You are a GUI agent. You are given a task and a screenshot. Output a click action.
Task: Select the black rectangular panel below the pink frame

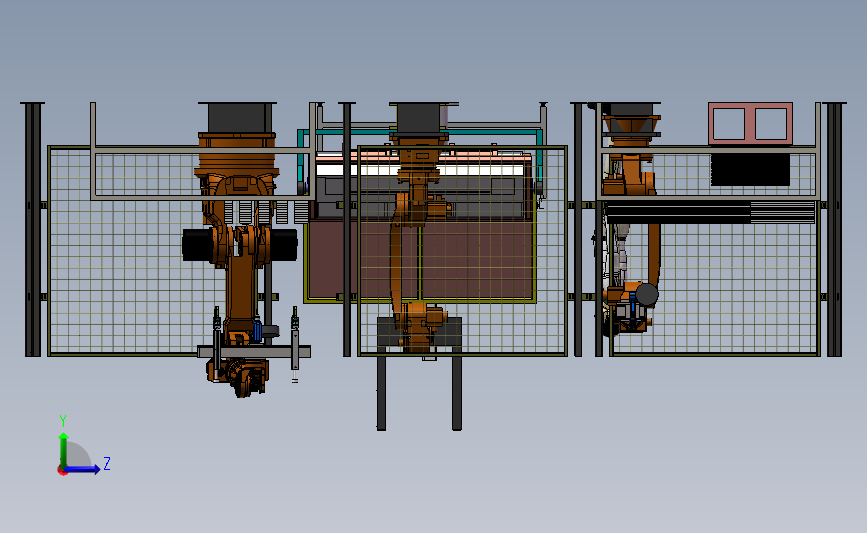pyautogui.click(x=750, y=170)
